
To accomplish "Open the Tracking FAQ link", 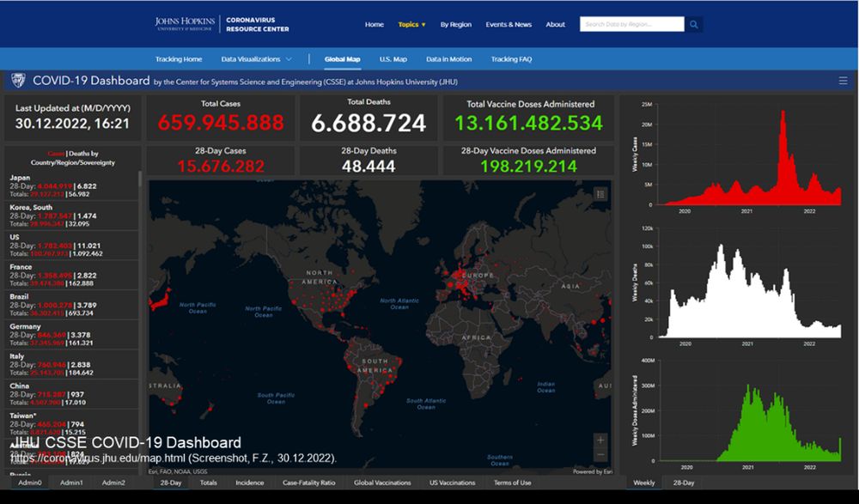I will pyautogui.click(x=511, y=59).
